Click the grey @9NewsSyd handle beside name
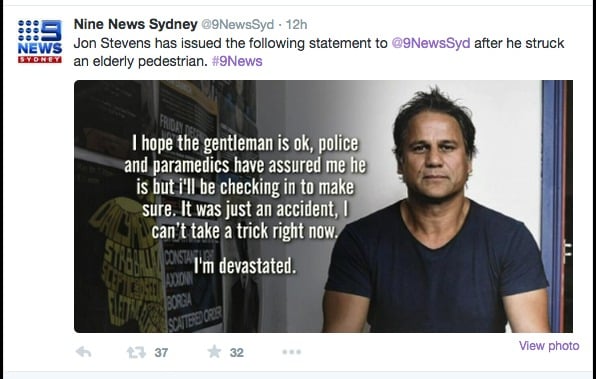This screenshot has width=596, height=379. (x=237, y=25)
